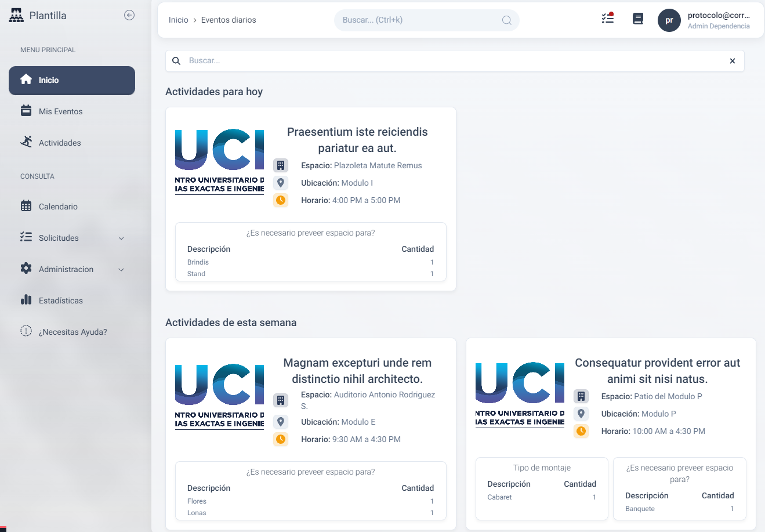The width and height of the screenshot is (765, 532).
Task: Click the magnifier icon in top search
Action: pyautogui.click(x=506, y=20)
